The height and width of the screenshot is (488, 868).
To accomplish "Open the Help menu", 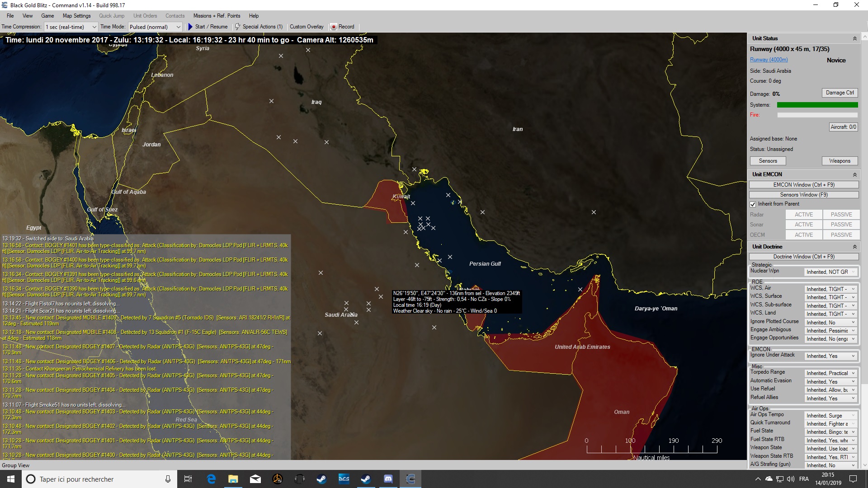I will [254, 16].
